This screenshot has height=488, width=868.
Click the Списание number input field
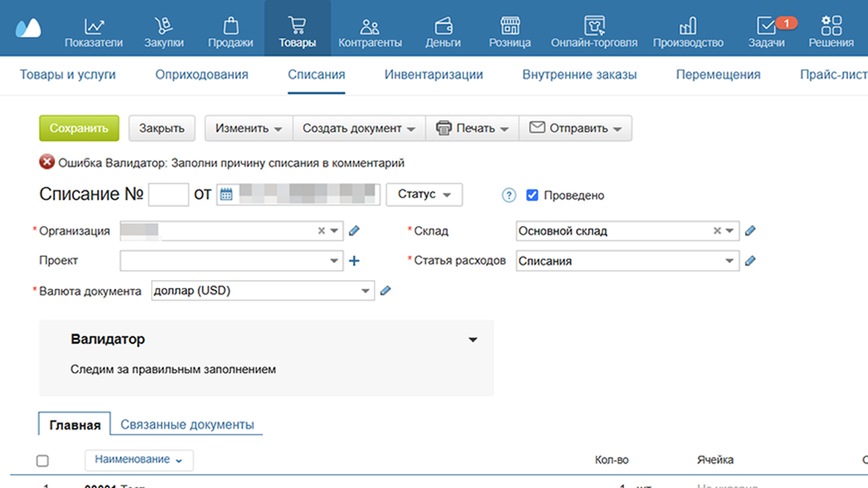pos(168,195)
